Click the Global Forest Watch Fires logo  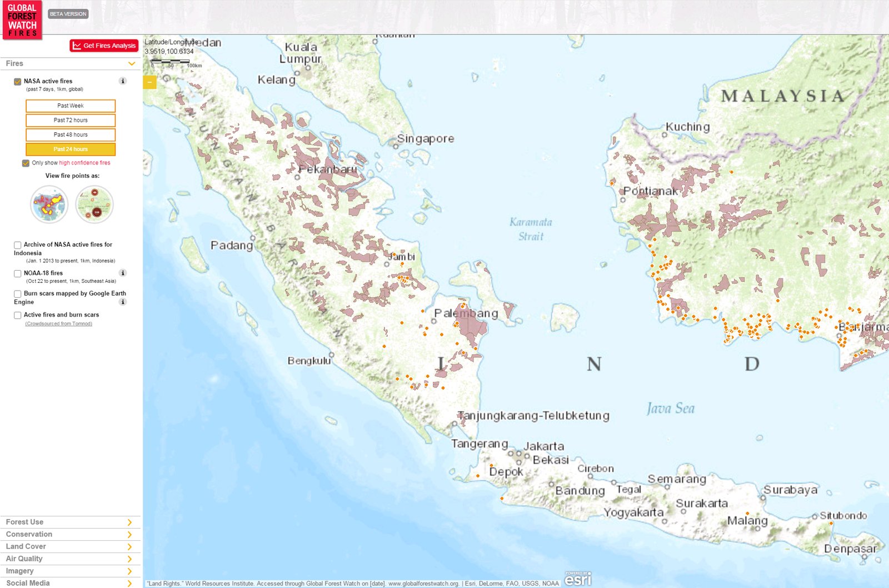[x=22, y=18]
